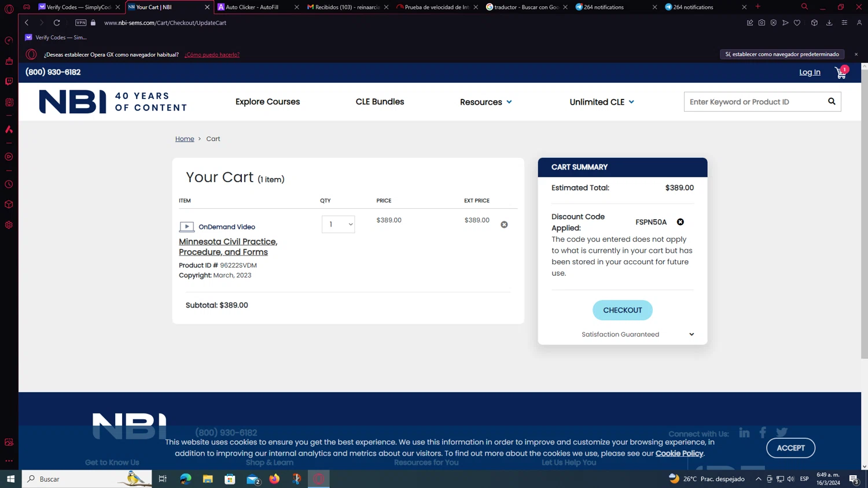Open Opera GX menu logo
The width and height of the screenshot is (868, 488).
(9, 9)
